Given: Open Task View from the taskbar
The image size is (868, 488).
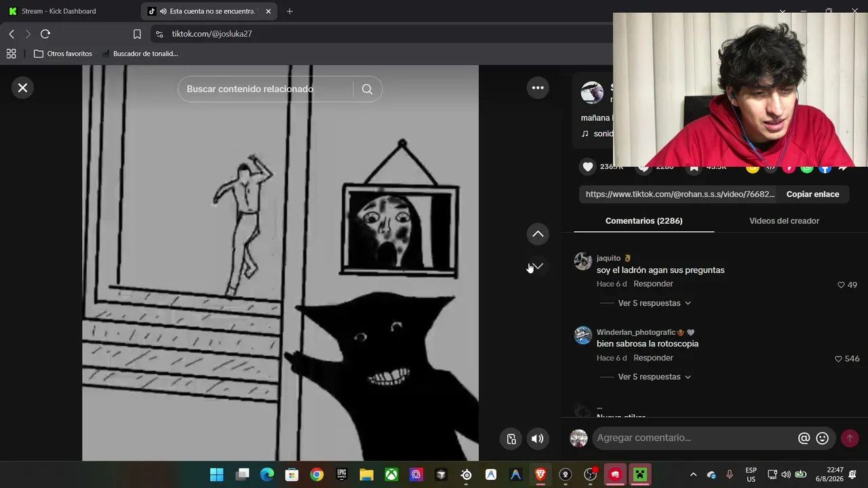Looking at the screenshot, I should point(242,474).
